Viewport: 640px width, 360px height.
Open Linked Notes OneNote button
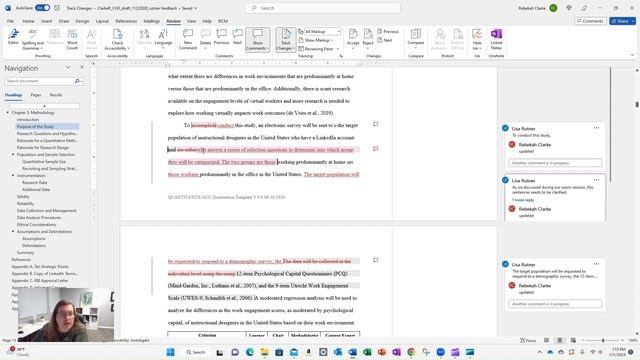pyautogui.click(x=496, y=40)
